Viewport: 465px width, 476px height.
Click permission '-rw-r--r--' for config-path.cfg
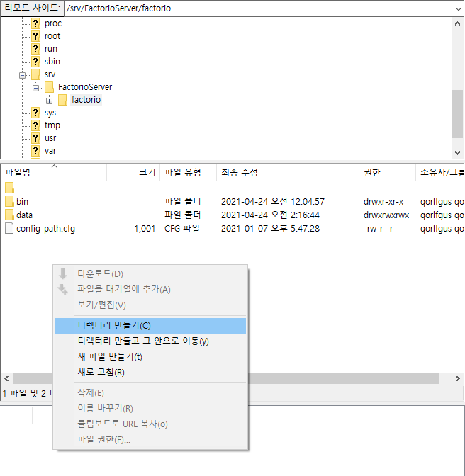[x=381, y=229]
